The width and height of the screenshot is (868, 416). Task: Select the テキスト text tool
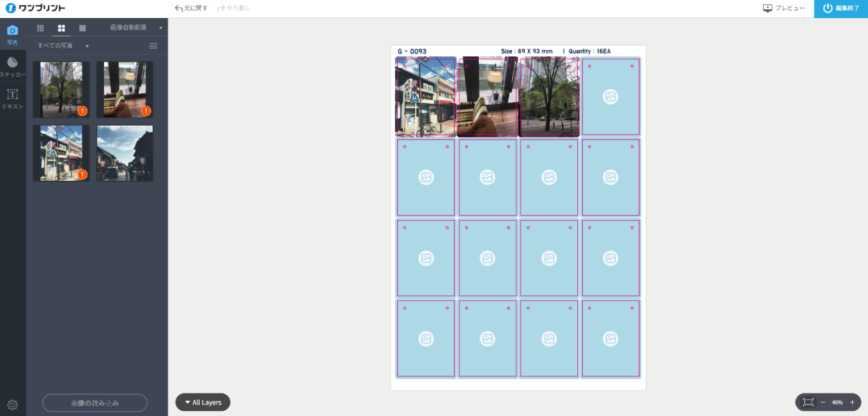12,98
